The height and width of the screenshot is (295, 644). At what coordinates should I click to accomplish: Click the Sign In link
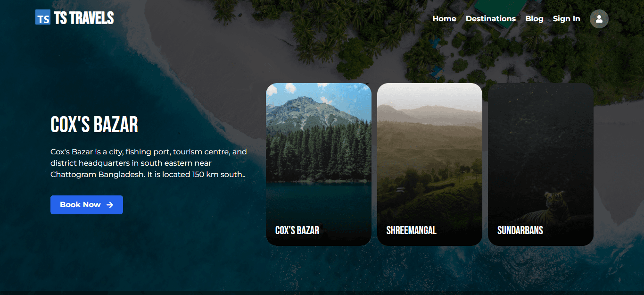click(566, 19)
